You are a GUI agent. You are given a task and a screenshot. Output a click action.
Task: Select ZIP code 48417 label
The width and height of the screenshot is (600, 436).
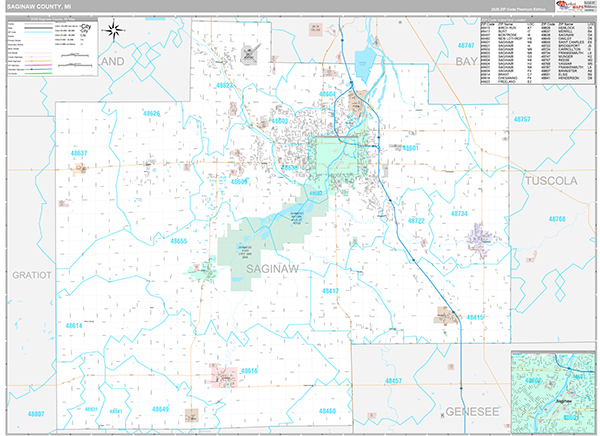click(331, 290)
